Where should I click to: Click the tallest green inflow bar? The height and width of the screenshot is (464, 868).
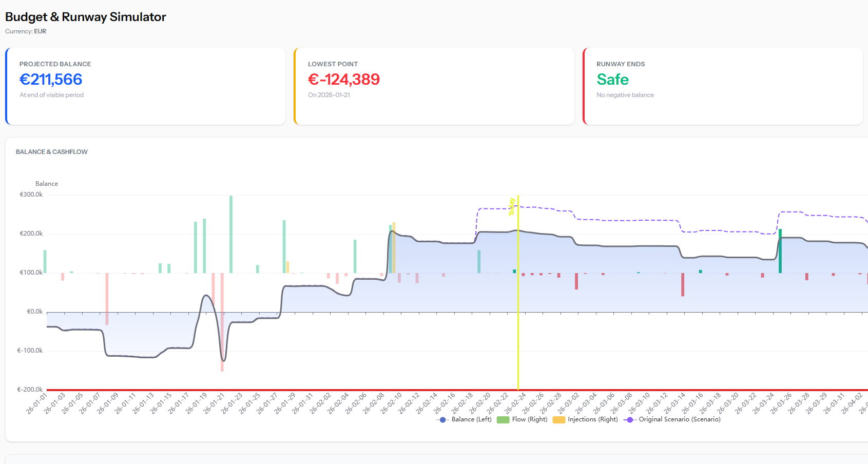point(231,234)
